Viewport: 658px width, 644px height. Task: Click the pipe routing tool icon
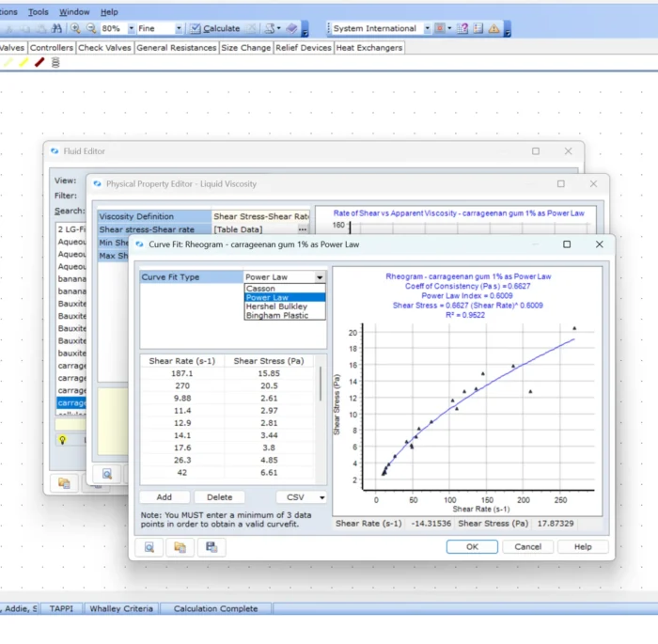click(270, 28)
